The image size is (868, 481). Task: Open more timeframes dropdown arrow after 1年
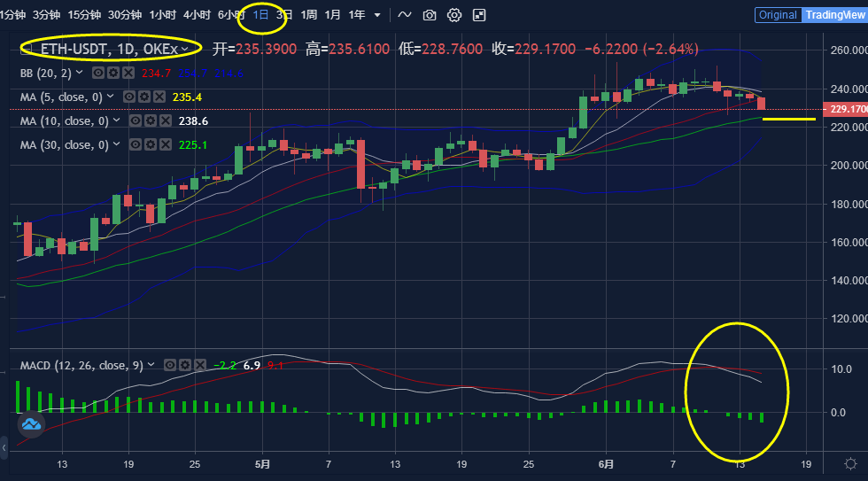[x=377, y=15]
